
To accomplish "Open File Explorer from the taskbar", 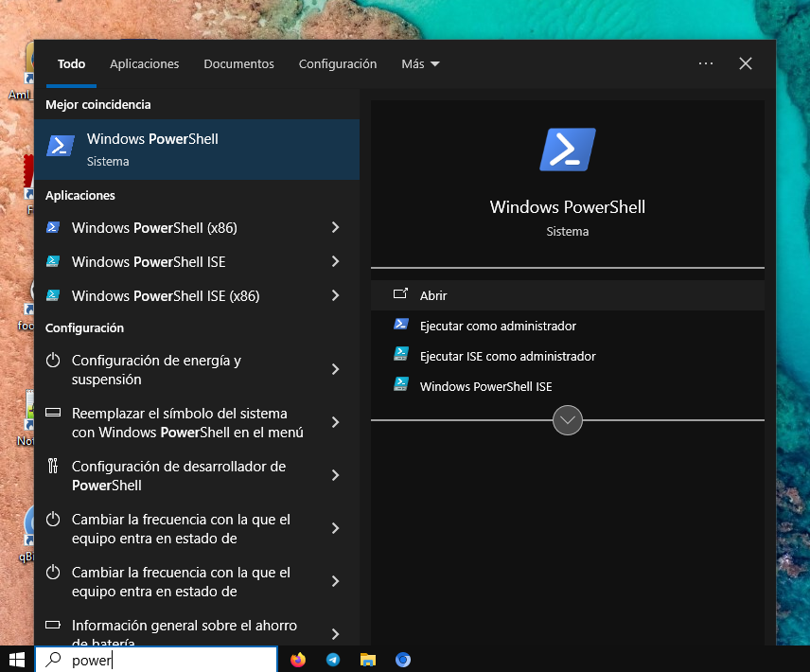I will pos(368,660).
